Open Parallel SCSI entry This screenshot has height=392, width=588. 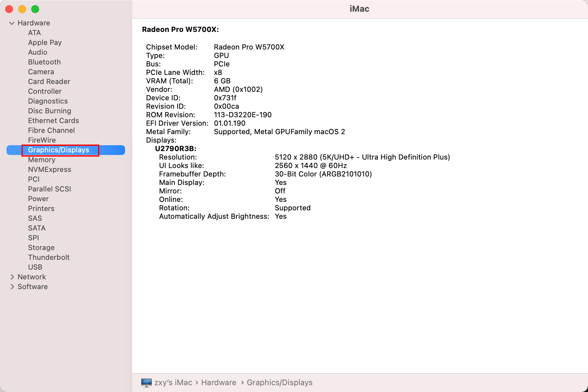tap(49, 189)
